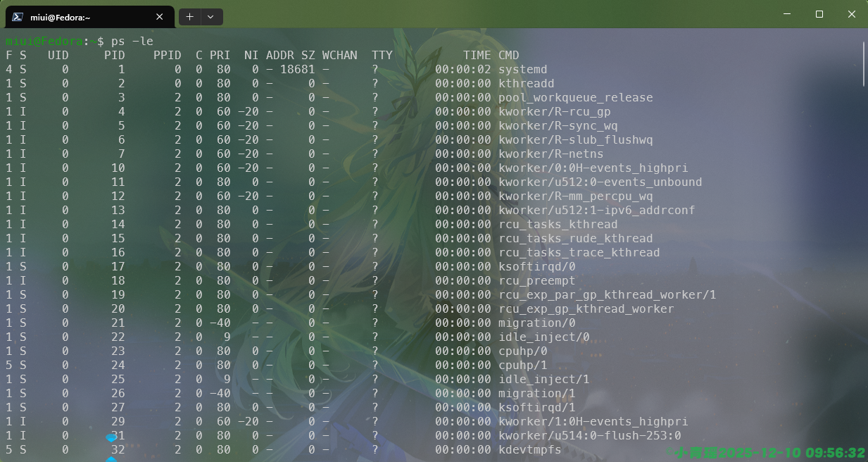Click the kthreadd process name
Screen dimensions: 868x462
pos(526,84)
